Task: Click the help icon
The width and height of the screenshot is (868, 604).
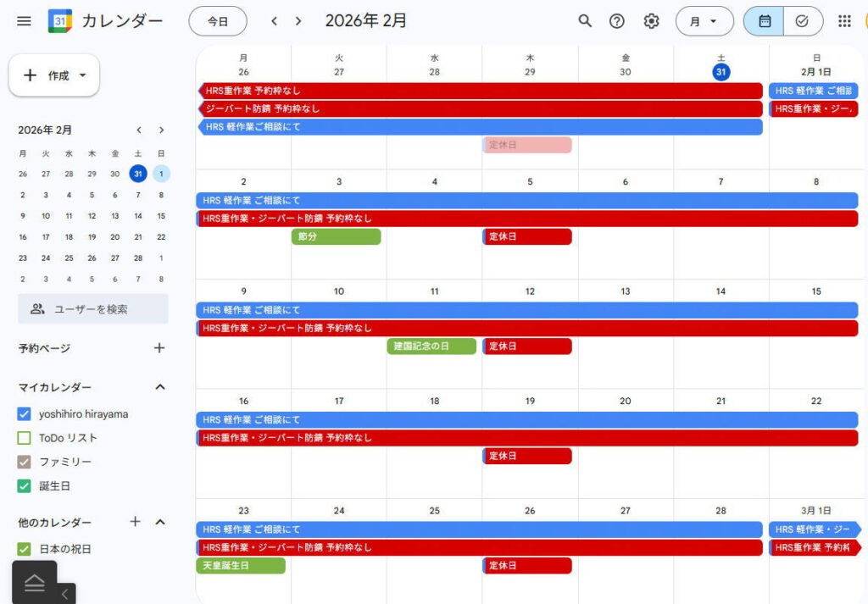Action: coord(617,21)
